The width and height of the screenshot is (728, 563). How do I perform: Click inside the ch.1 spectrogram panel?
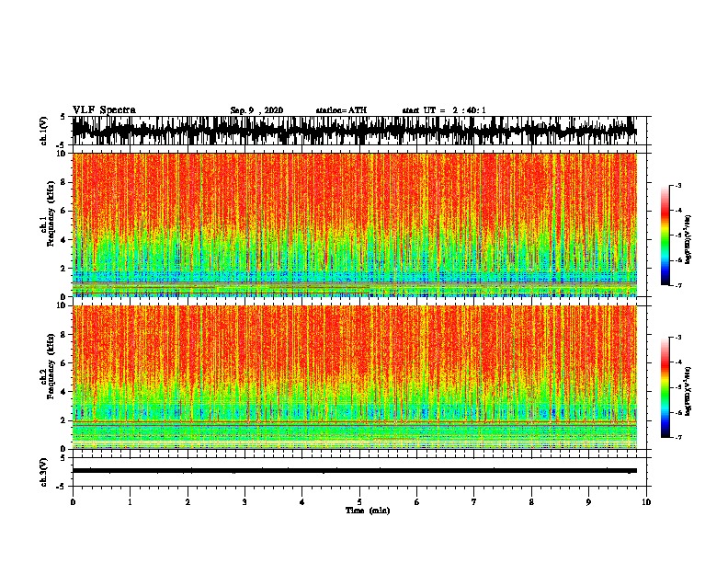(x=355, y=224)
